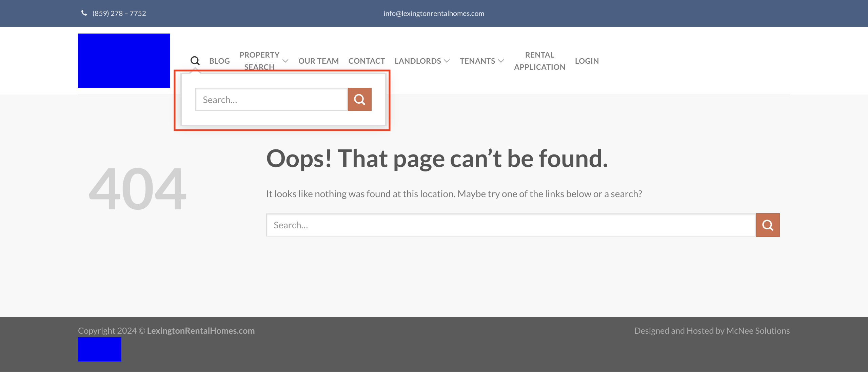The image size is (868, 372).
Task: Click the small logo in the footer
Action: [x=100, y=349]
